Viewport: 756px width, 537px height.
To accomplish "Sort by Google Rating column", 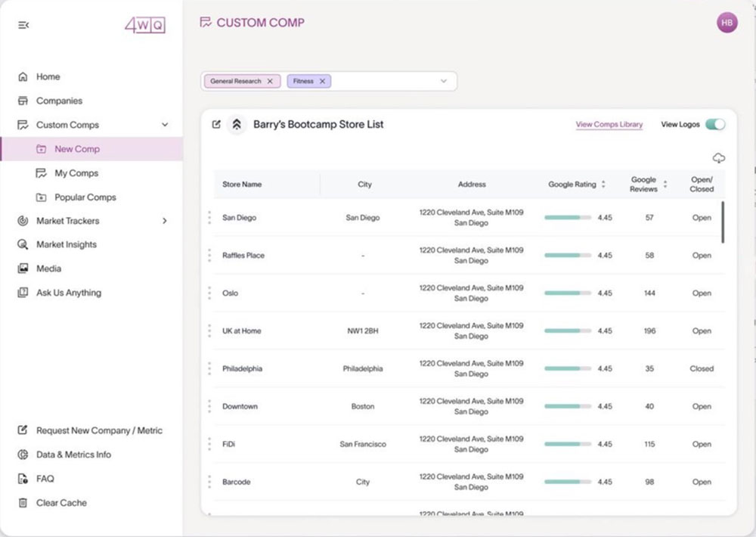I will click(603, 185).
